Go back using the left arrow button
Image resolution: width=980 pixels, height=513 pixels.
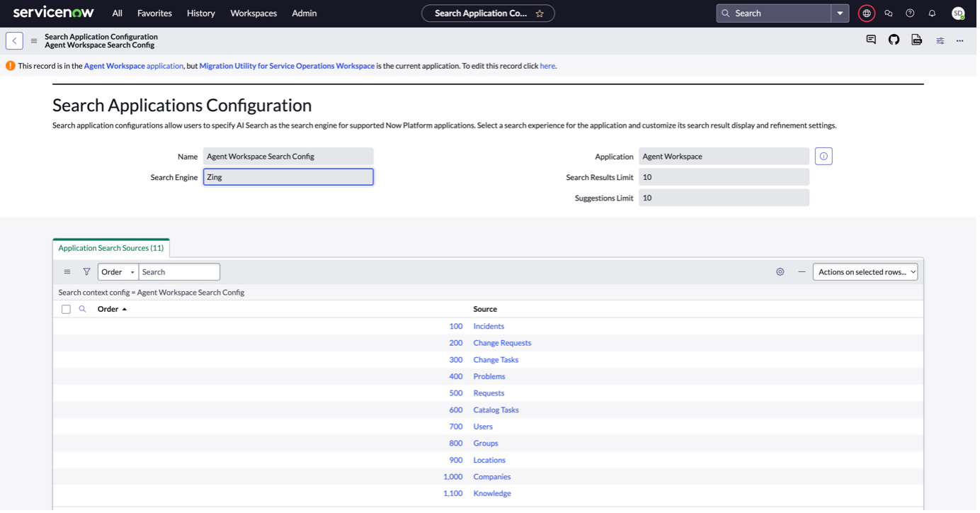pos(14,41)
